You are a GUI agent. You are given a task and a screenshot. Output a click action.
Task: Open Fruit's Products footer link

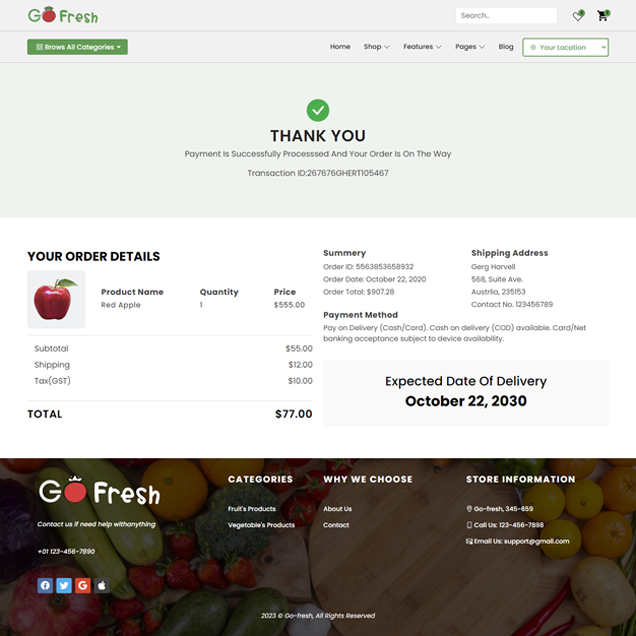(x=251, y=509)
